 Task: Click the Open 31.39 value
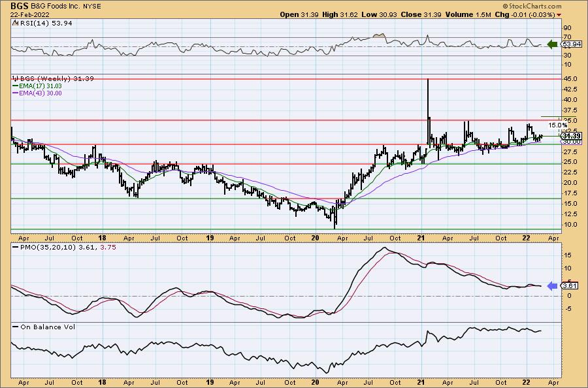(x=299, y=14)
